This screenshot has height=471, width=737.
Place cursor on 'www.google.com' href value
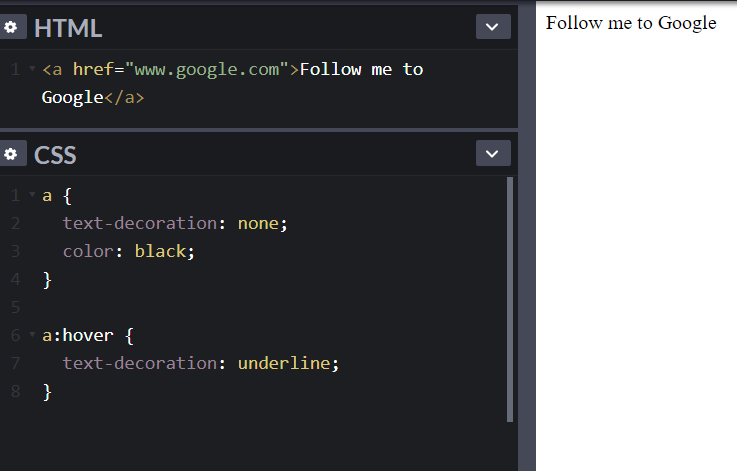click(x=206, y=70)
